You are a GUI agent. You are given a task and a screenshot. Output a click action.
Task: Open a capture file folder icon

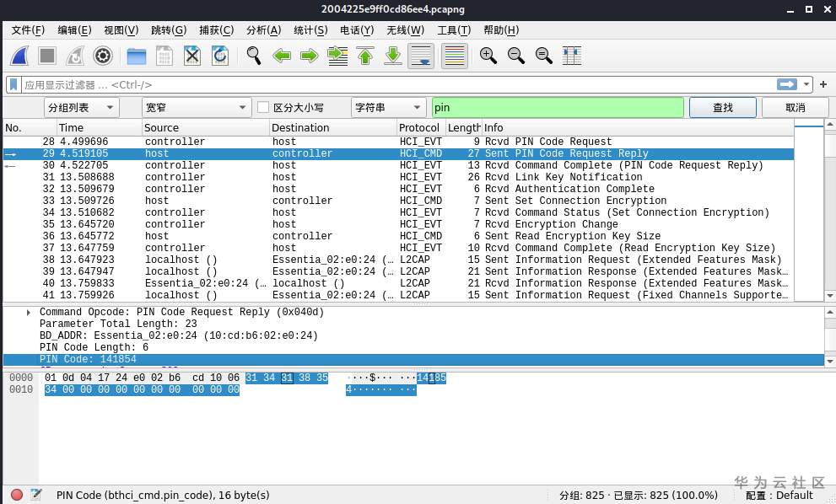click(137, 56)
